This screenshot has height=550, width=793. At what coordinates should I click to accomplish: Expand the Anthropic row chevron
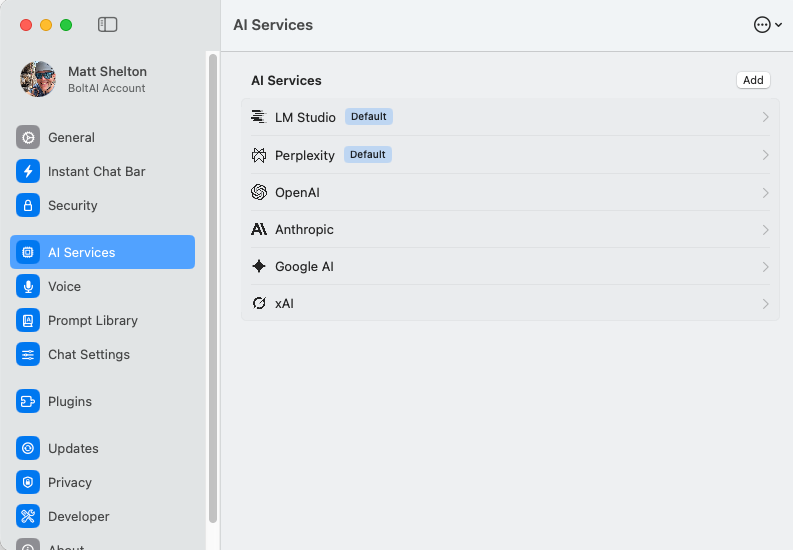click(765, 230)
